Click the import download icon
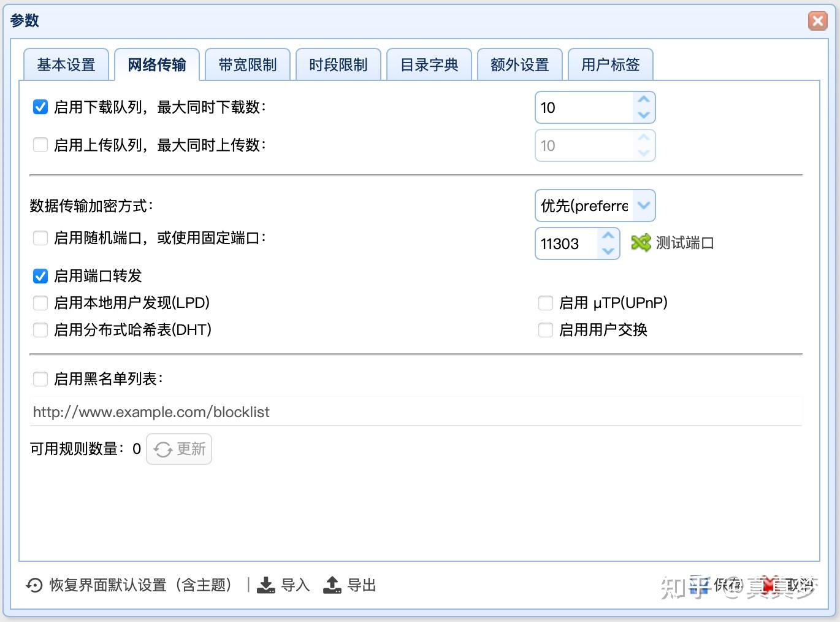This screenshot has height=622, width=840. tap(265, 585)
